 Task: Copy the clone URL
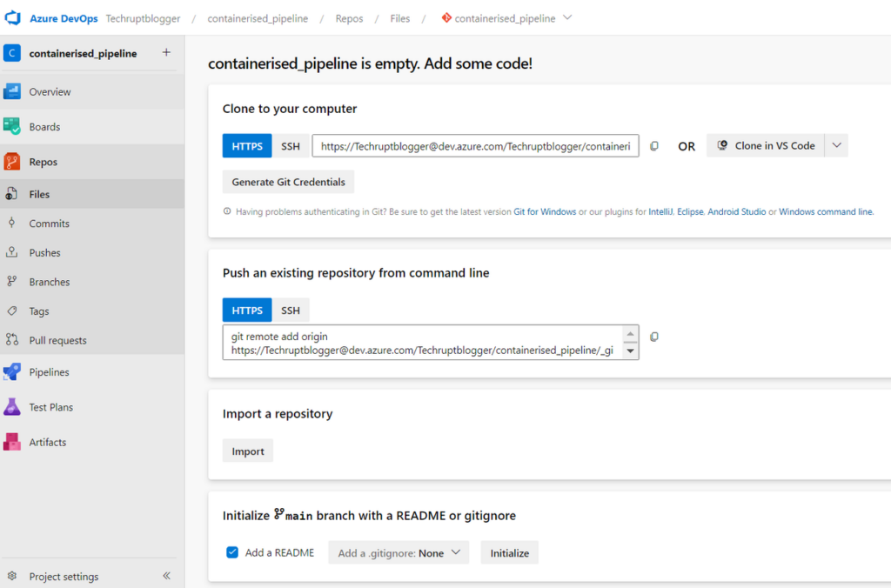653,145
